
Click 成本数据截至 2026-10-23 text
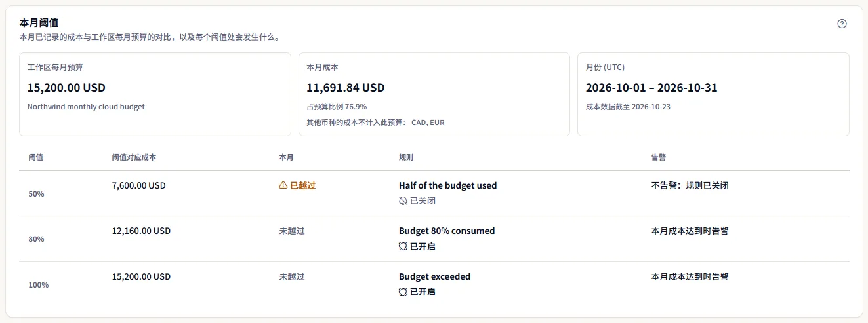(628, 107)
